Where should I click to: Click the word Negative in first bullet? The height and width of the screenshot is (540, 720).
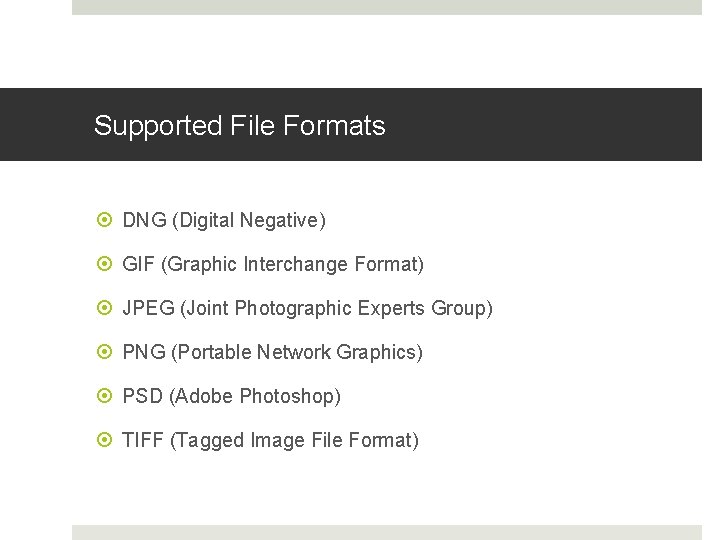point(282,220)
